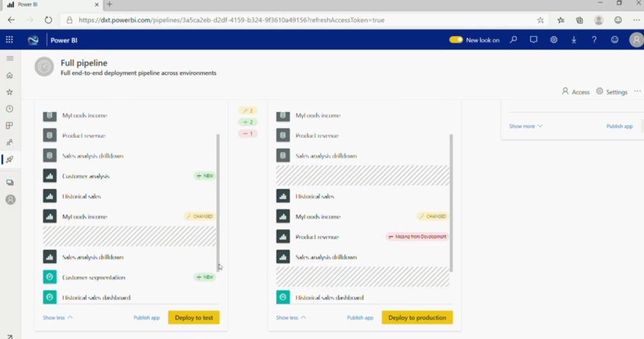Viewport: 644px width, 339px height.
Task: Collapse development list with Show less
Action: 58,318
